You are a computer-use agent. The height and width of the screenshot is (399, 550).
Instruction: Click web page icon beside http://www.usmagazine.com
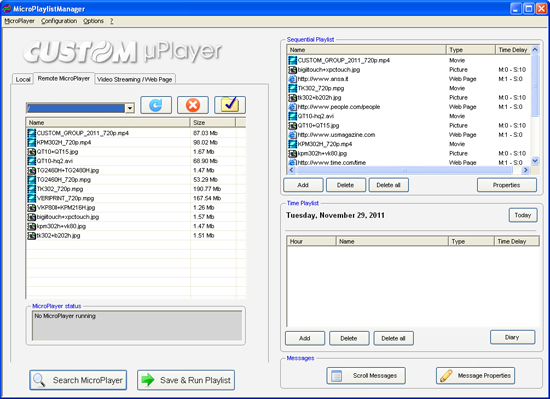point(293,135)
